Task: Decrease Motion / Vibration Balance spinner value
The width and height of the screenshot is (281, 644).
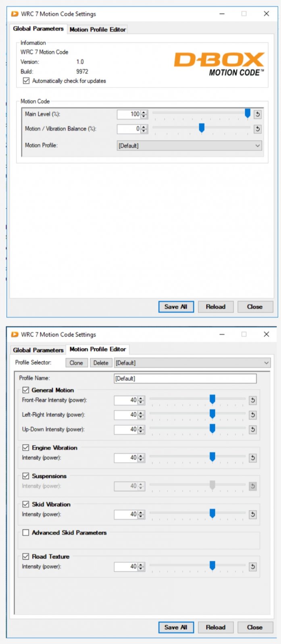Action: (144, 131)
